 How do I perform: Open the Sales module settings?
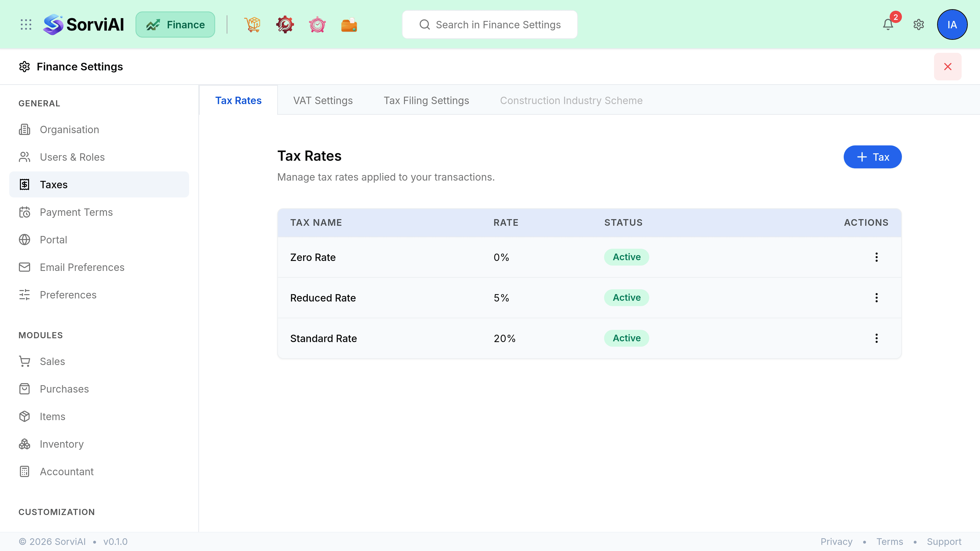pyautogui.click(x=99, y=361)
